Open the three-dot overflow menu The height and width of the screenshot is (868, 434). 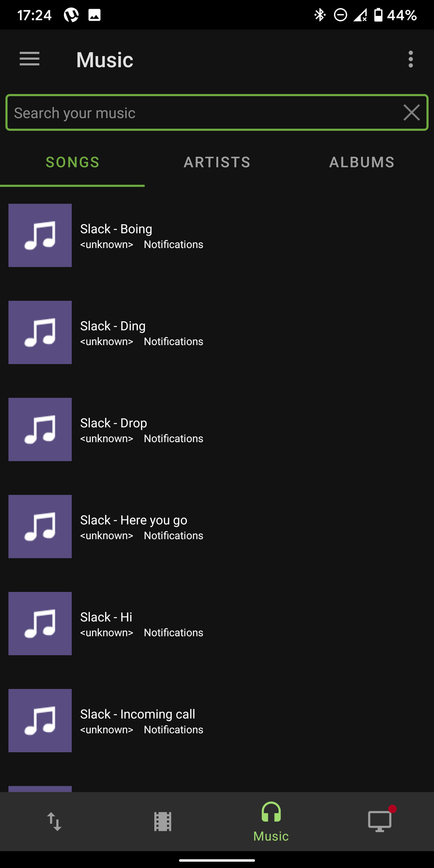coord(410,59)
